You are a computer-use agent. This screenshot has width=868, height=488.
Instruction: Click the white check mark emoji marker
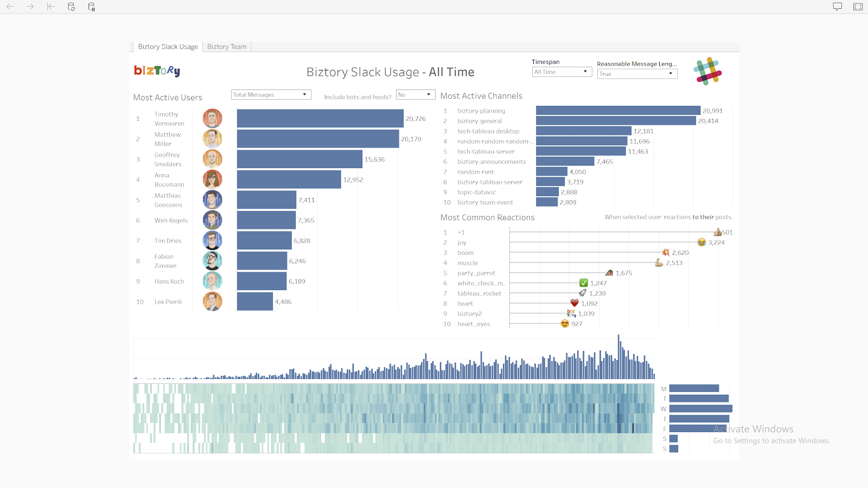(584, 283)
